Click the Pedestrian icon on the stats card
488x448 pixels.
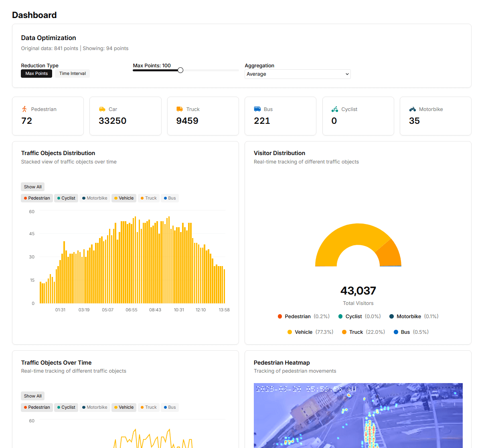click(24, 109)
